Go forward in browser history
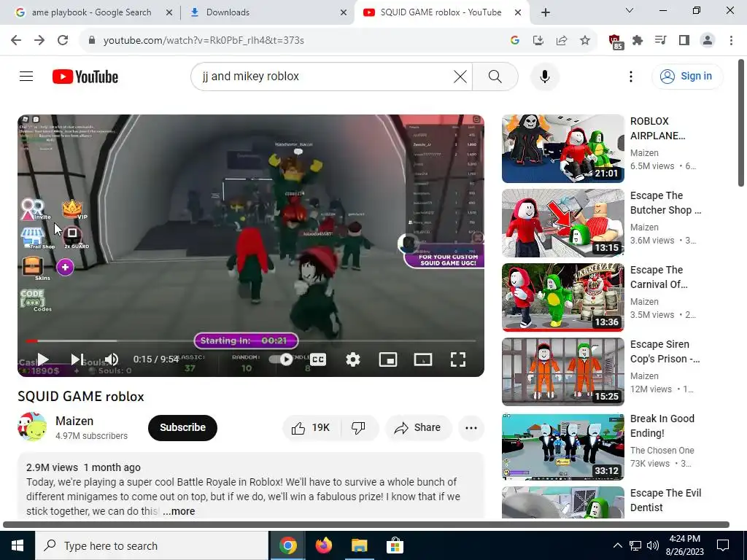The height and width of the screenshot is (560, 747). [x=39, y=40]
